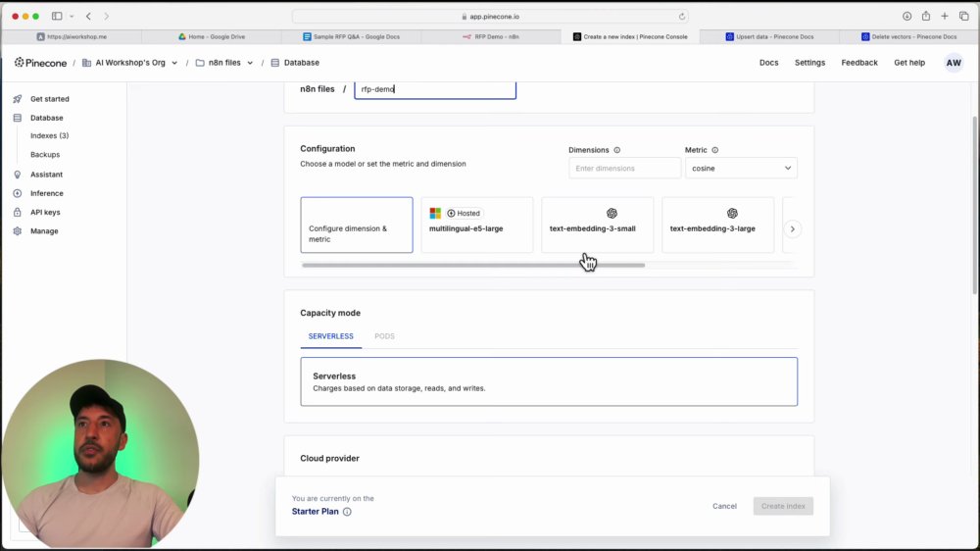Show more models with right chevron
The image size is (980, 551).
[793, 228]
